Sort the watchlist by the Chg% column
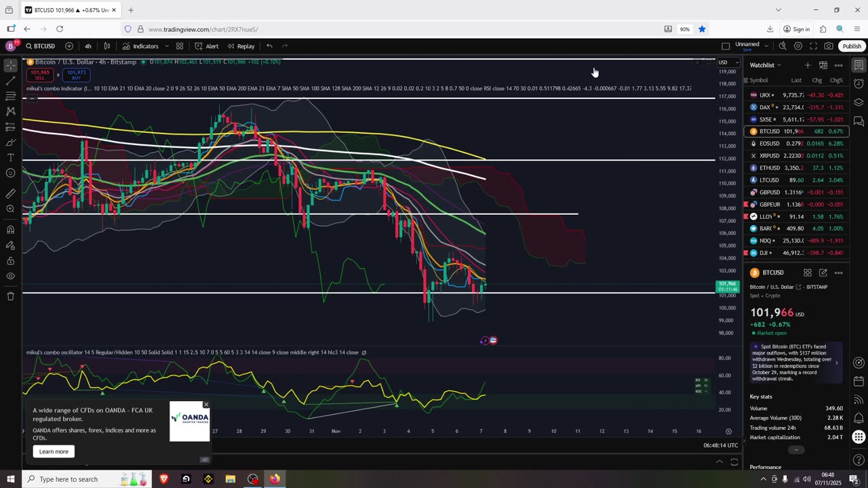 point(836,80)
